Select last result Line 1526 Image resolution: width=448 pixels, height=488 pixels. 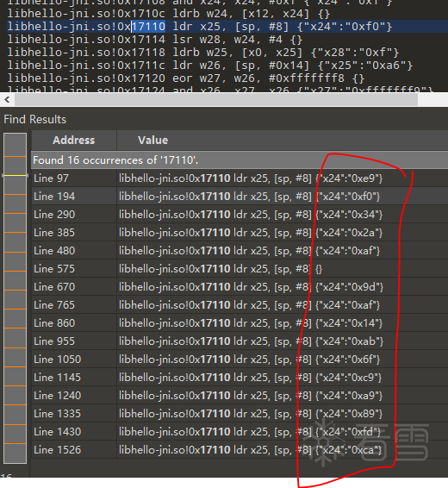tap(240, 449)
